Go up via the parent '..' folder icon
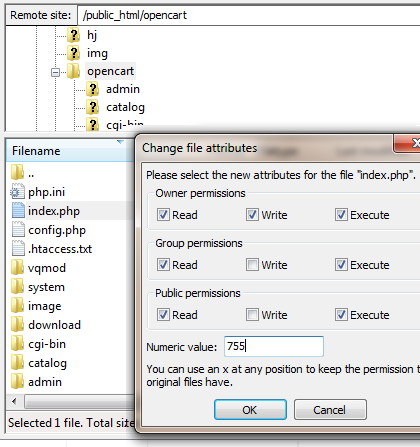Screen dimensions: 420x447 [17, 172]
